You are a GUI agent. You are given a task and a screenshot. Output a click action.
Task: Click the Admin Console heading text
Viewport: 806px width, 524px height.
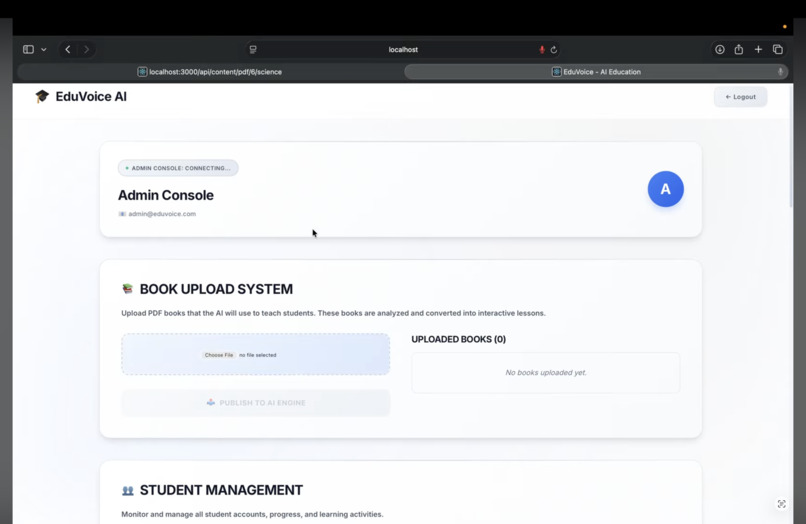pos(166,195)
